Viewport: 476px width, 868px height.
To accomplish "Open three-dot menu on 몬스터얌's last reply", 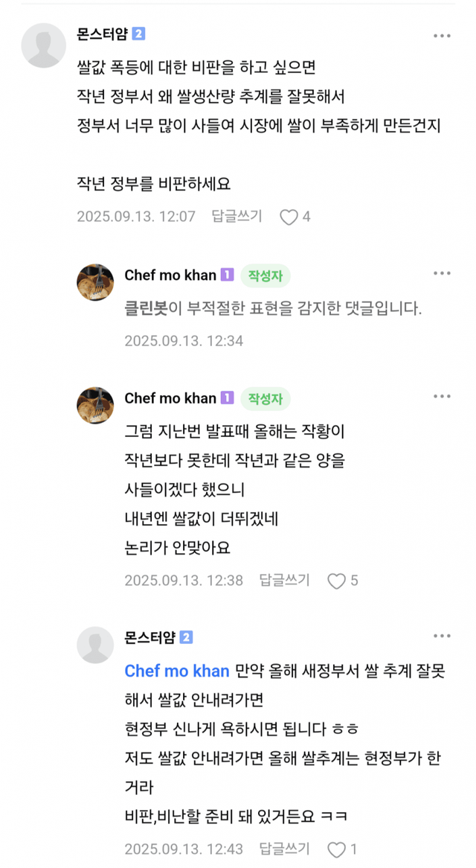I will pyautogui.click(x=442, y=636).
